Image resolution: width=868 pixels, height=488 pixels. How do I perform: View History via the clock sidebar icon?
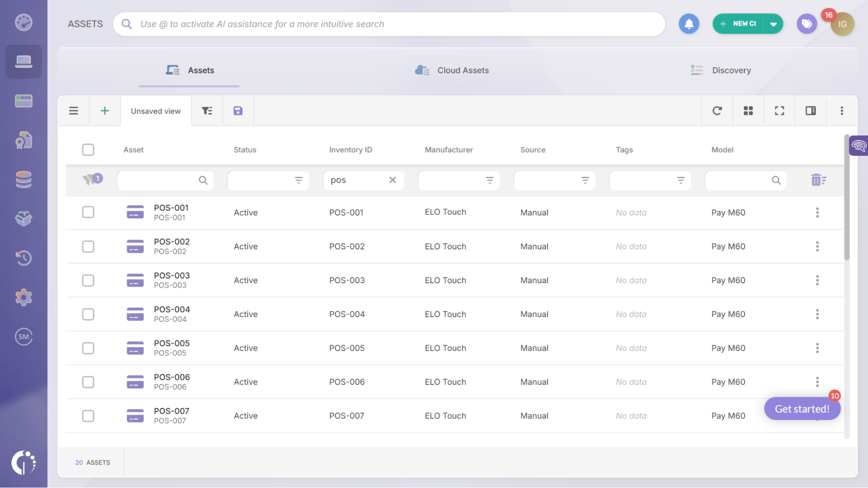(23, 258)
